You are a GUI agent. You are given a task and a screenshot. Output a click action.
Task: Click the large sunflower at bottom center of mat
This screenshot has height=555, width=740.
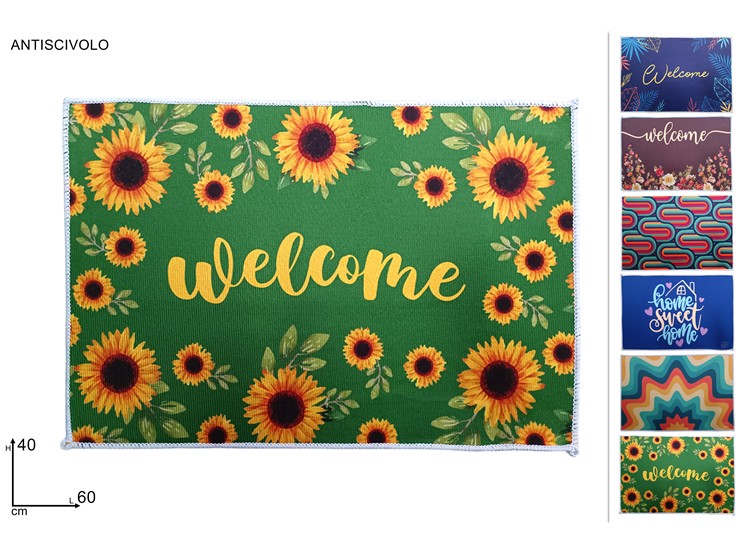coord(286,407)
